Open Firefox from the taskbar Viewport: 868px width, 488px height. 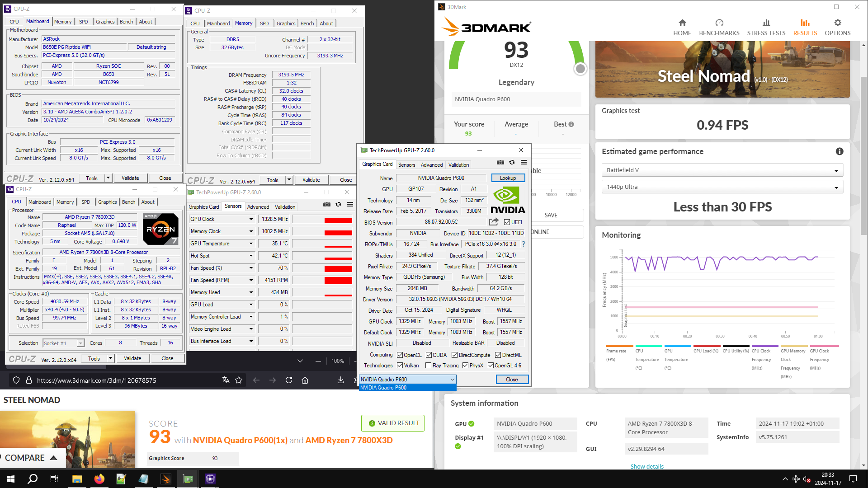99,479
